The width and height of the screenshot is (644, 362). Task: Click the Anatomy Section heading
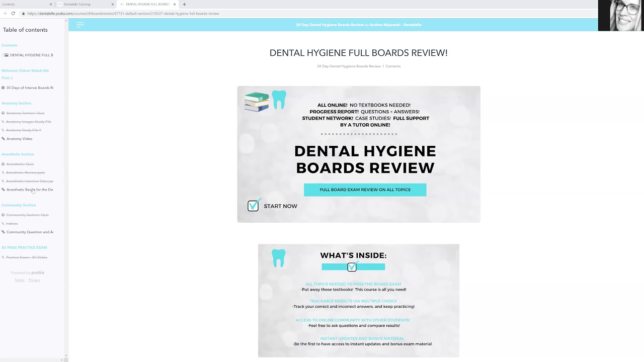pyautogui.click(x=16, y=103)
